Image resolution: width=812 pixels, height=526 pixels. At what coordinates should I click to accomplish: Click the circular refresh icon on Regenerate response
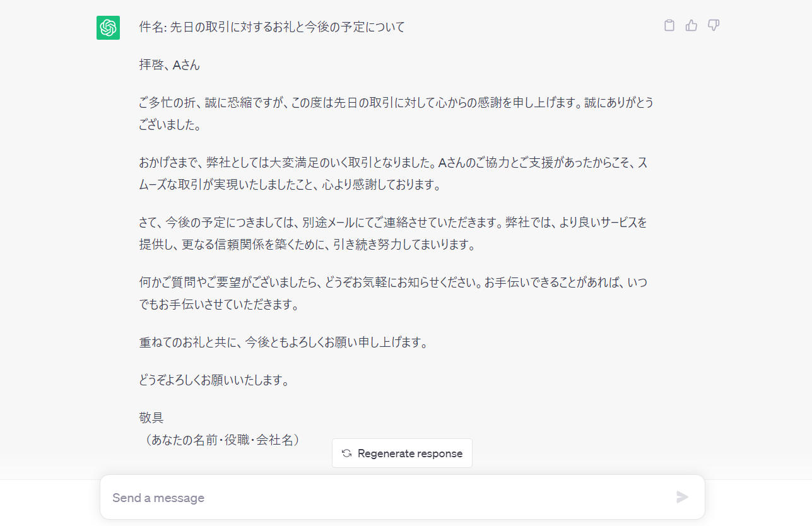(x=348, y=453)
